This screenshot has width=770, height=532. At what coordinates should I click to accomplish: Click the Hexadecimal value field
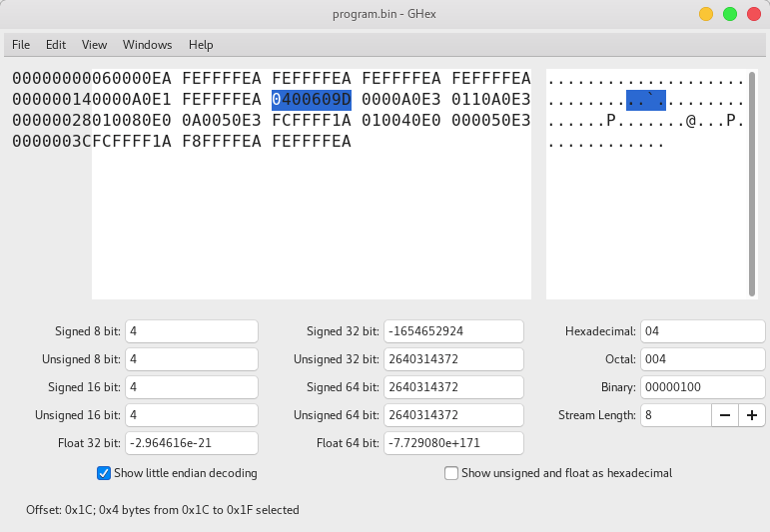(703, 331)
